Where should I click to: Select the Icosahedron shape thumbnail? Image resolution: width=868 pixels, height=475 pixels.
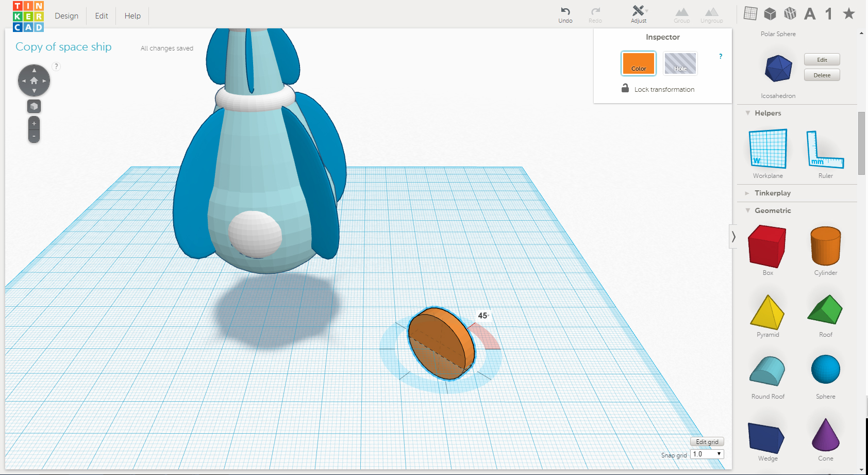tap(778, 68)
